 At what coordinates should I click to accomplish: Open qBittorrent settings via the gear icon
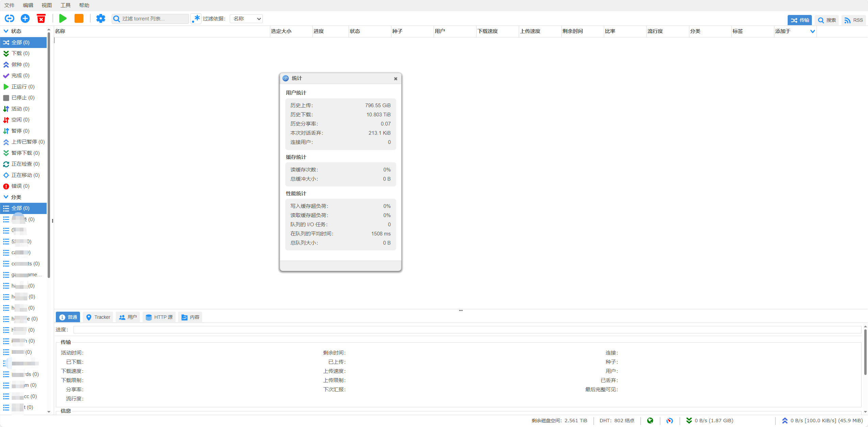tap(101, 18)
